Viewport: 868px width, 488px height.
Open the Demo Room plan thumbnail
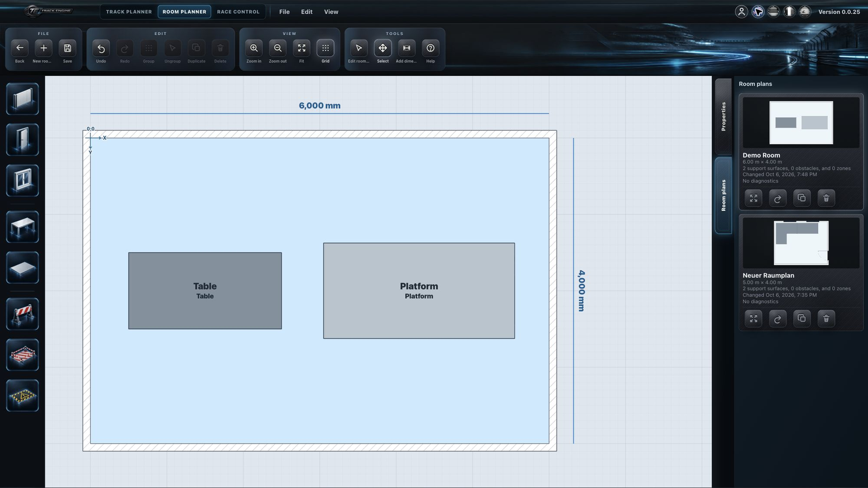tap(801, 123)
